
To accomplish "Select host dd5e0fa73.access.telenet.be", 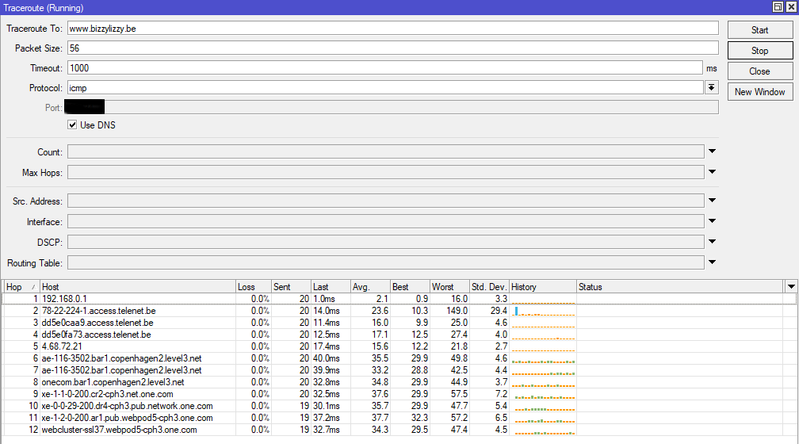I will [96, 334].
